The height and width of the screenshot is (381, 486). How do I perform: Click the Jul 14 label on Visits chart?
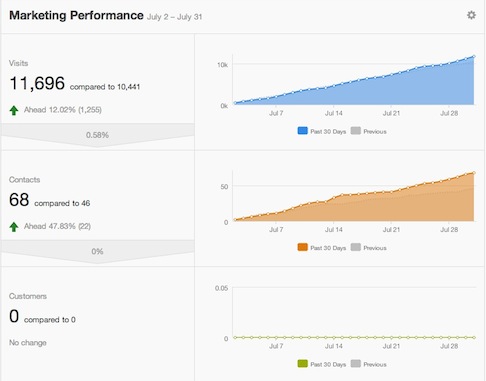click(x=334, y=113)
